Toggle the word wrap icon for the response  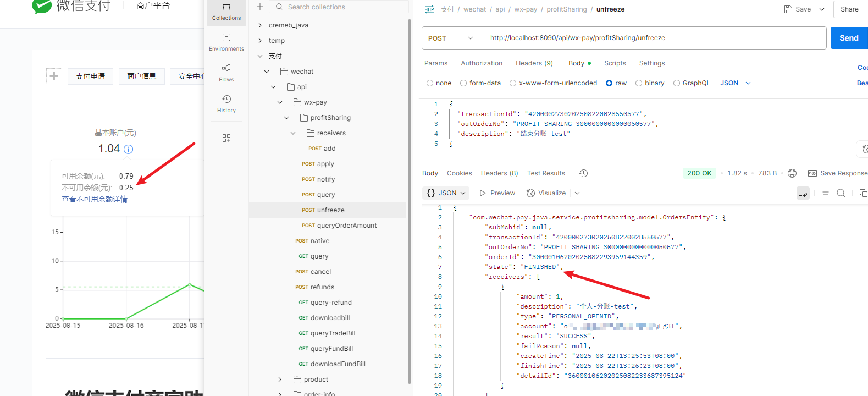point(803,193)
